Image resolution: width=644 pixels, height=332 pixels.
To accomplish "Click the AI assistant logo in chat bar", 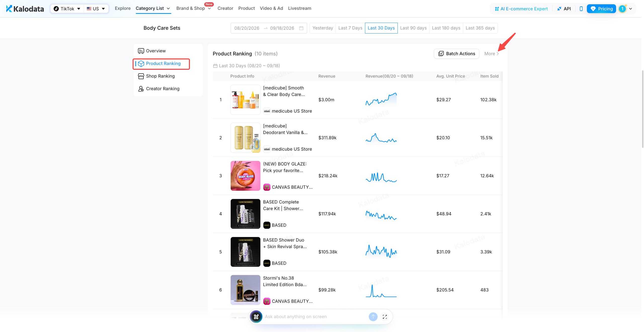I will (x=256, y=317).
